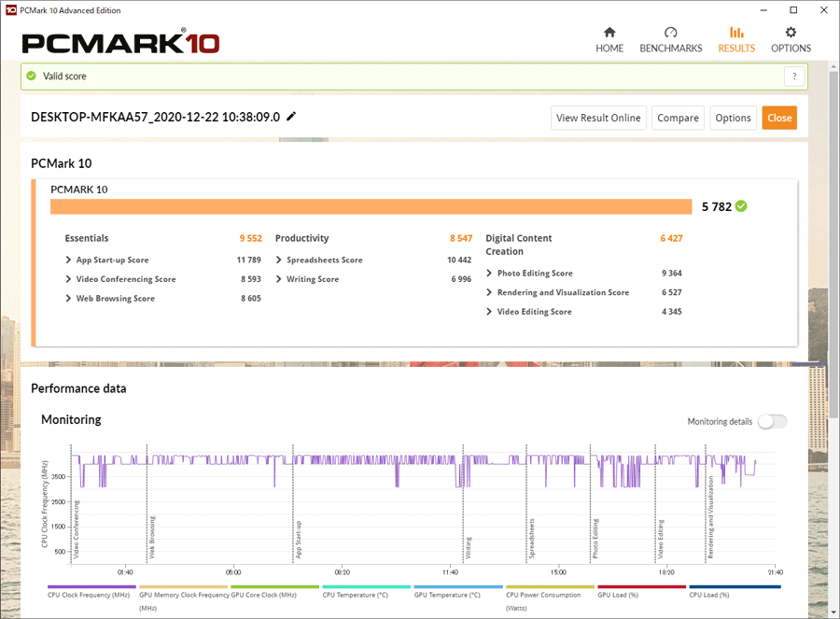840x619 pixels.
Task: Toggle the Monitoring details switch
Action: 773,422
